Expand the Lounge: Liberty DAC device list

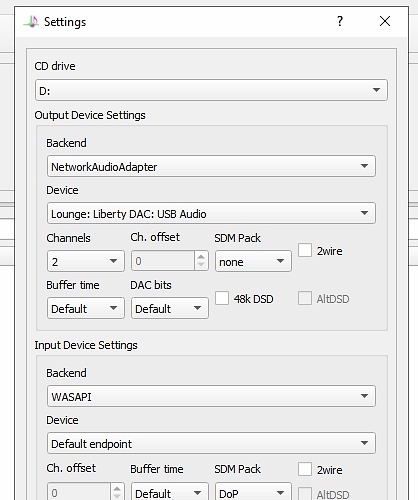pos(211,213)
